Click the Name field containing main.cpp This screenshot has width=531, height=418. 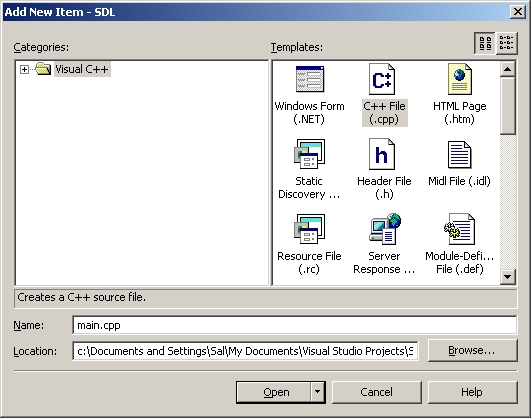(x=294, y=325)
